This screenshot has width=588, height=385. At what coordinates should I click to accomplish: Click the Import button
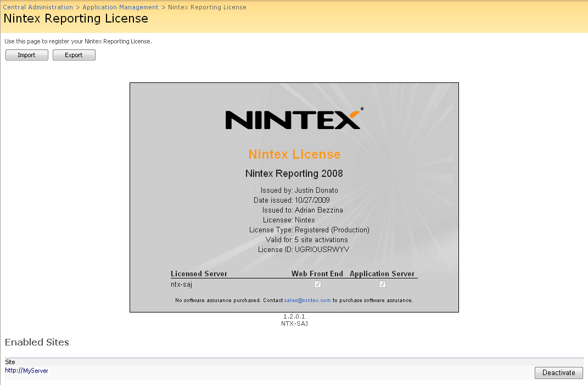[26, 55]
